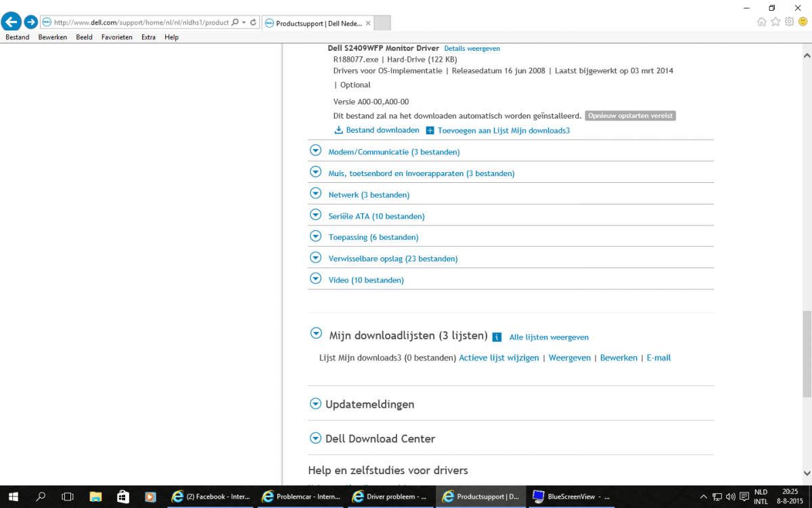Open Task View on the taskbar
Screen dimensions: 812x508
(x=68, y=496)
